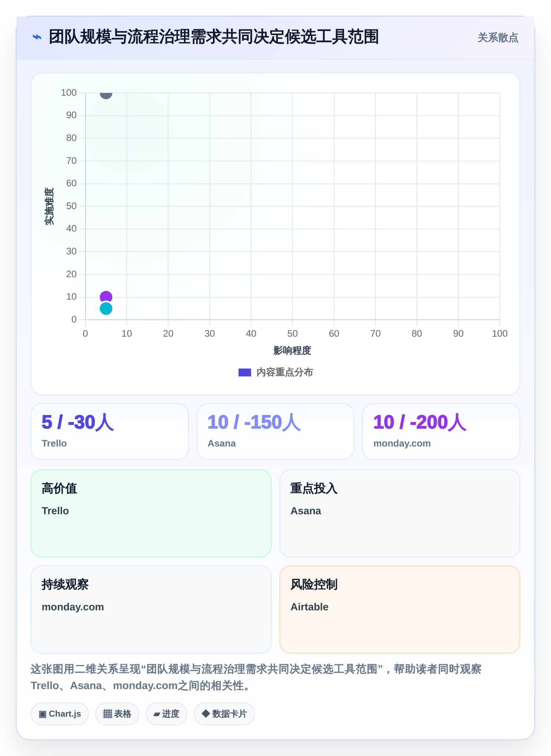
Task: Click the diamond icon in 数据卡片 chip
Action: tap(205, 713)
